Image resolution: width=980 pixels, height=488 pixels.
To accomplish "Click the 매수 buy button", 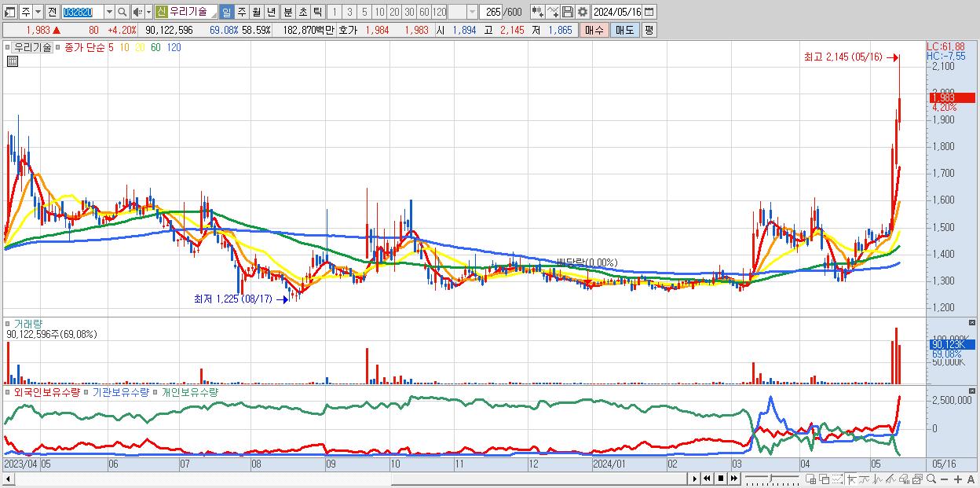I will point(594,30).
